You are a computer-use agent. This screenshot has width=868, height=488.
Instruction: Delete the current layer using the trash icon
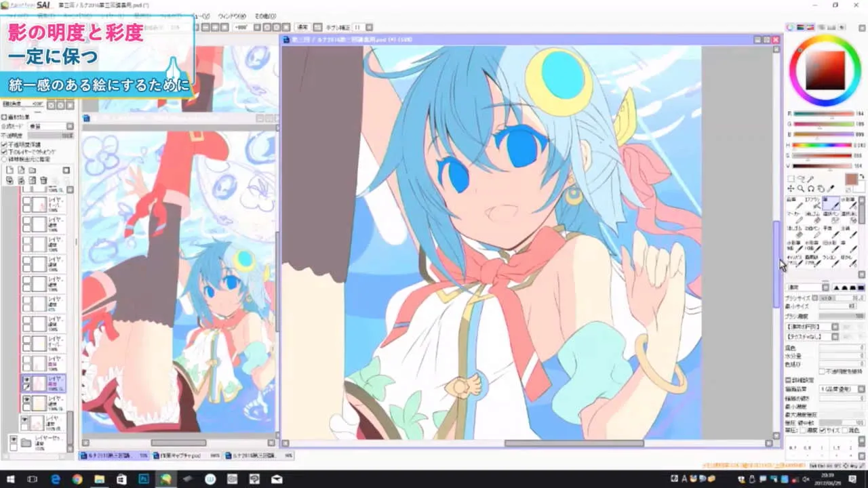(43, 180)
